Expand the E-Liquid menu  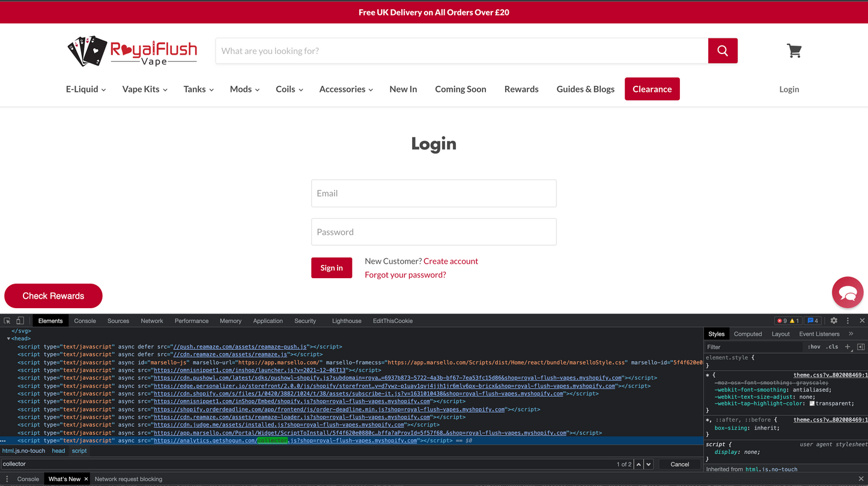click(86, 89)
